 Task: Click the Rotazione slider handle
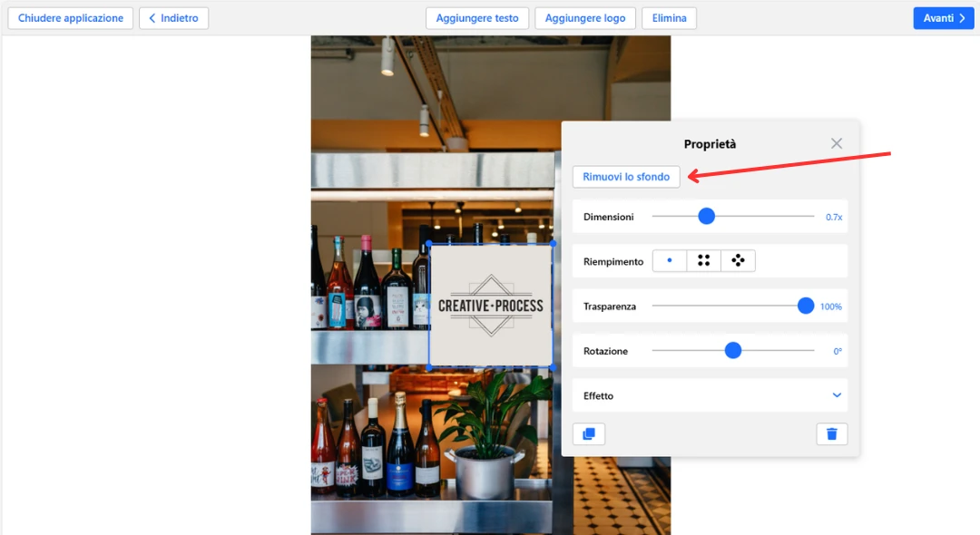(x=733, y=350)
